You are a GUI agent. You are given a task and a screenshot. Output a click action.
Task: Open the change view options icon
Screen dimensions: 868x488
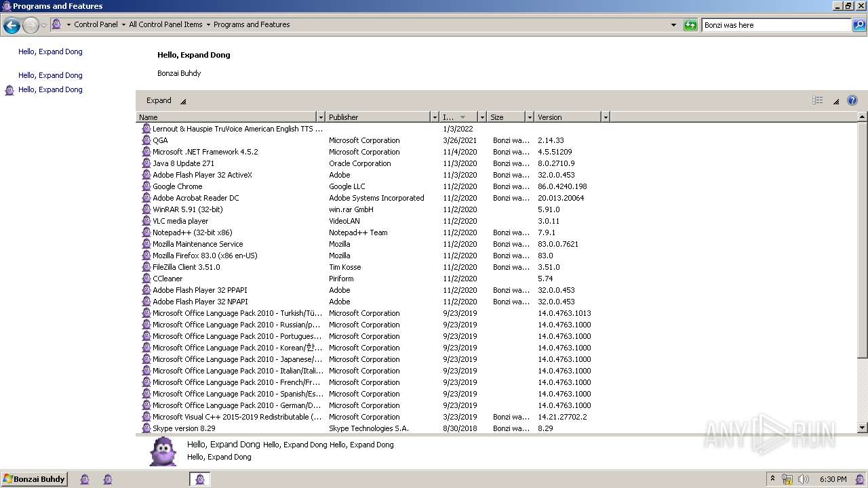pos(818,100)
